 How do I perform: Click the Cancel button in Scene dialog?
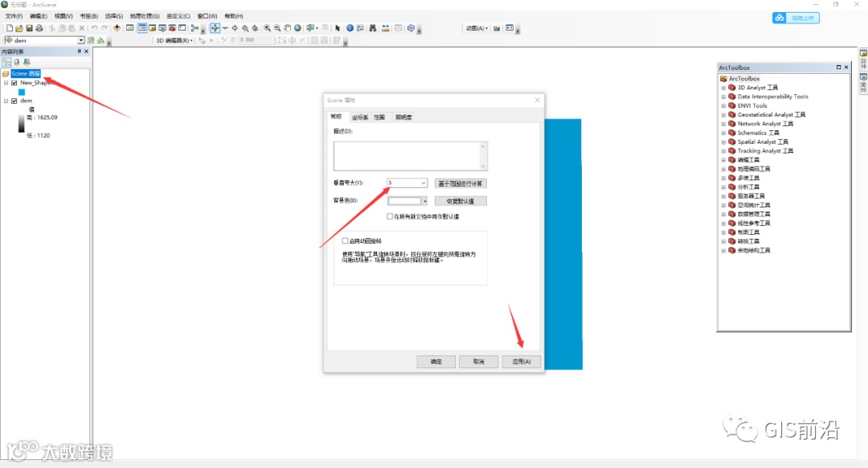click(x=478, y=362)
